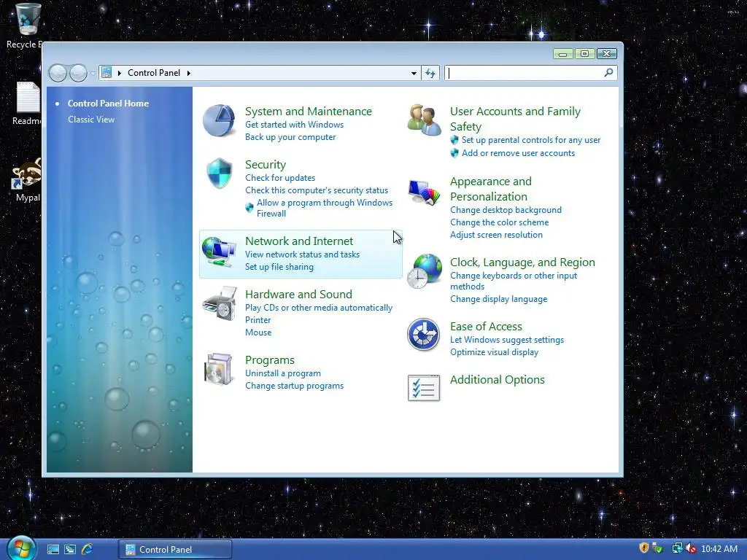Click Add or remove user accounts
Image resolution: width=747 pixels, height=560 pixels.
tap(518, 153)
